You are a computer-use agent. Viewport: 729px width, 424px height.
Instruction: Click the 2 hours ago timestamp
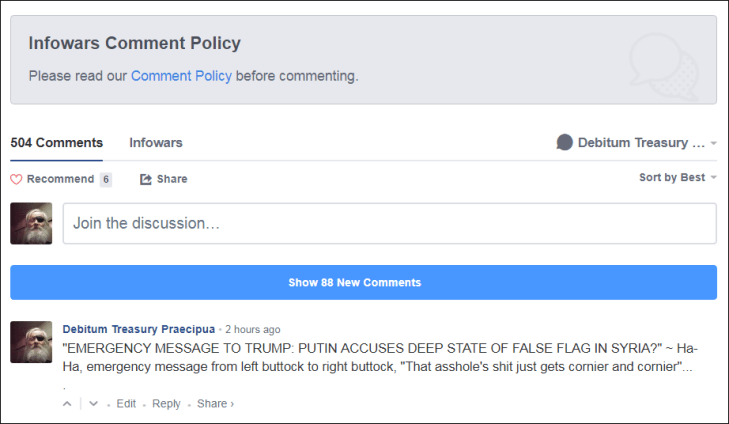pyautogui.click(x=253, y=330)
